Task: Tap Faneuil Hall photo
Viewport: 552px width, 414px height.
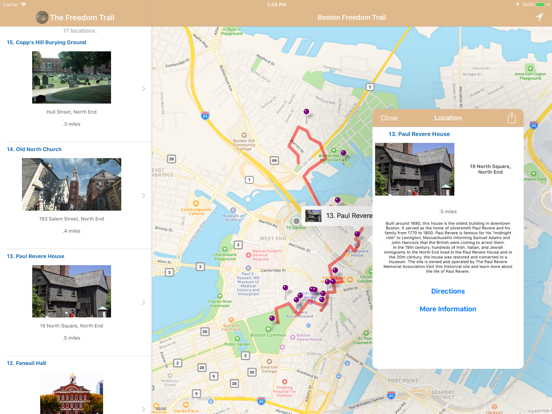Action: click(71, 393)
